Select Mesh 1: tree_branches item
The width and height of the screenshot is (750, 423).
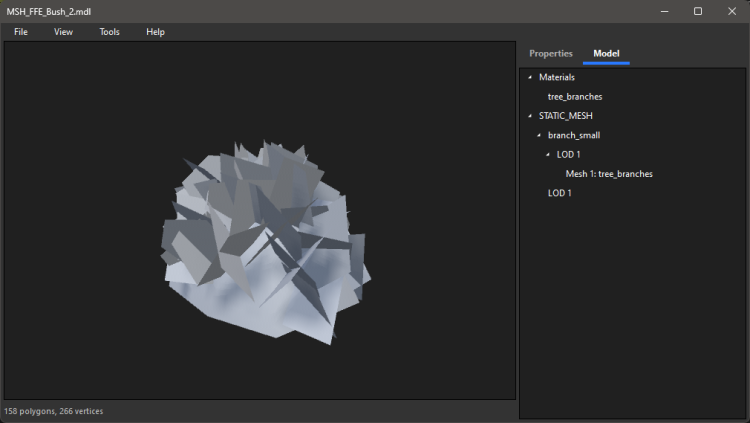tap(609, 174)
